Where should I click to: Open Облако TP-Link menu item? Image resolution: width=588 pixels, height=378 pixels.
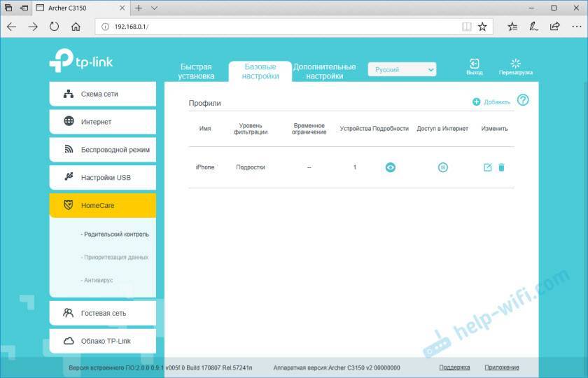[103, 341]
